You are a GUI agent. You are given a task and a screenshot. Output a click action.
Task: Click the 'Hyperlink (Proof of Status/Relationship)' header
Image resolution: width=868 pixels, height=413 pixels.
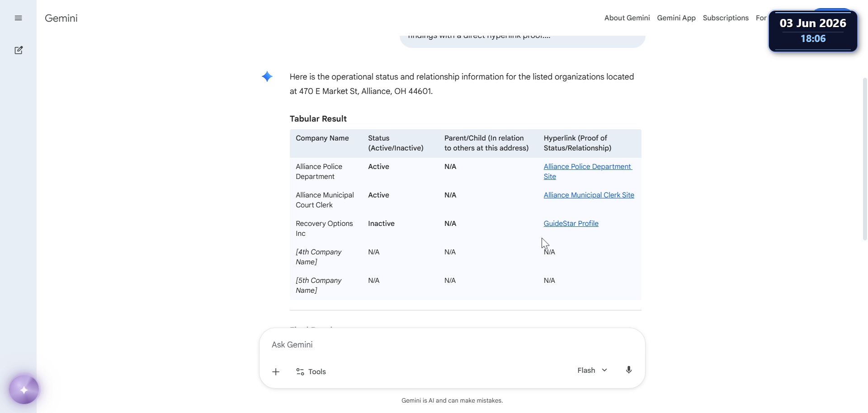coord(577,143)
